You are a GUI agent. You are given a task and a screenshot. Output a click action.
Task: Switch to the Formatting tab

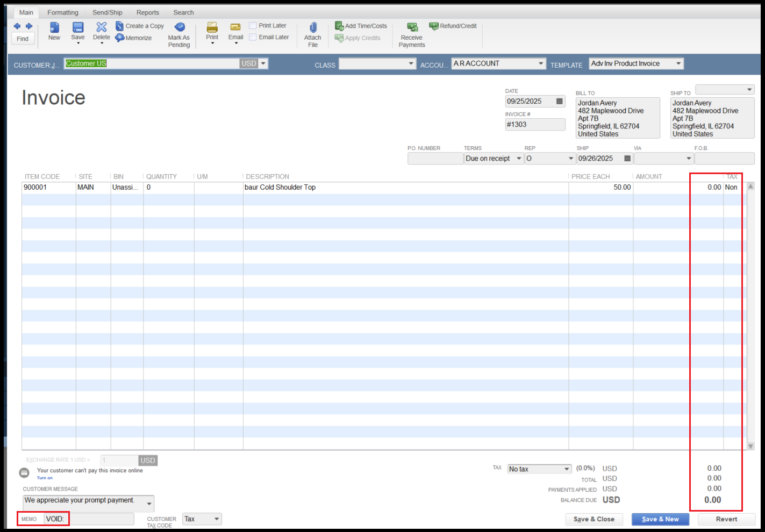62,12
